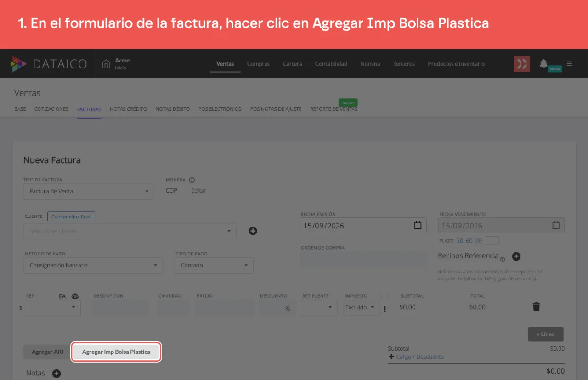588x380 pixels.
Task: Open the Nómina menu
Action: 370,64
